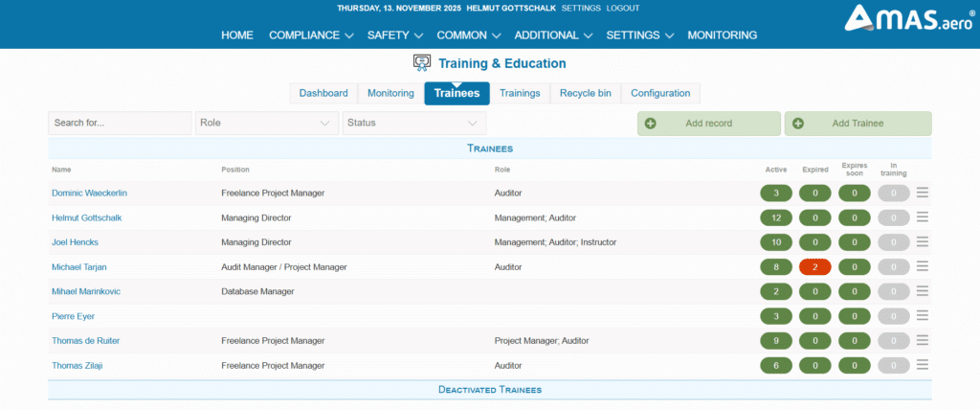Open hamburger menu for Dominic Waeckerlin row
Screen dimensions: 980x410
pos(923,193)
